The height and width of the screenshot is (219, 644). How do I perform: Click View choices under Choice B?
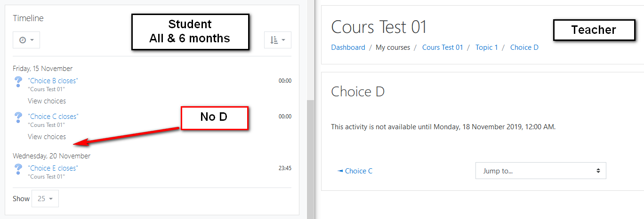(x=47, y=101)
